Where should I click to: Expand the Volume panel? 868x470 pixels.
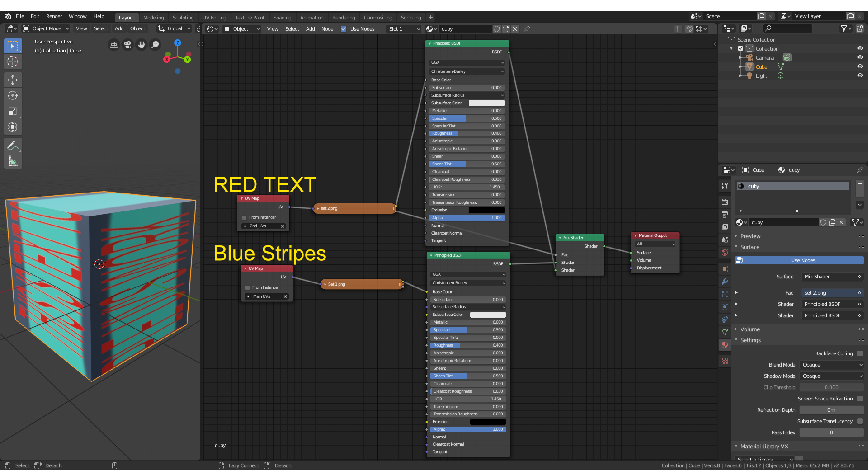(x=750, y=329)
